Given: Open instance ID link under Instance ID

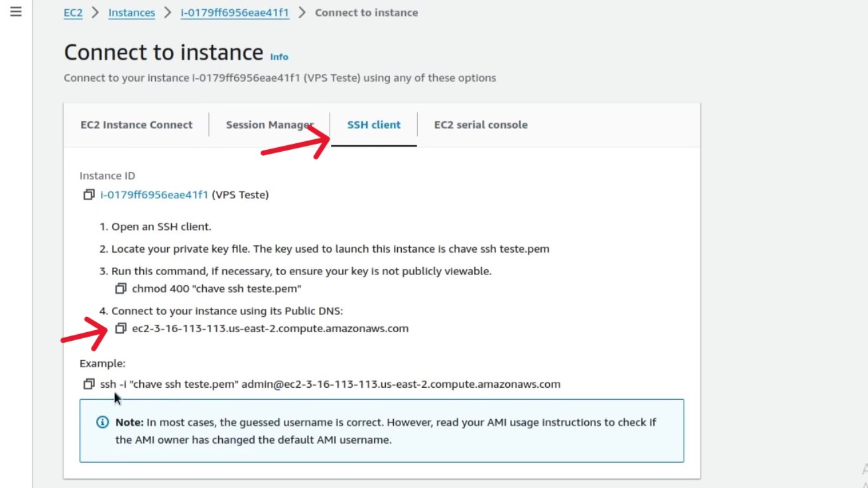Looking at the screenshot, I should coord(155,195).
